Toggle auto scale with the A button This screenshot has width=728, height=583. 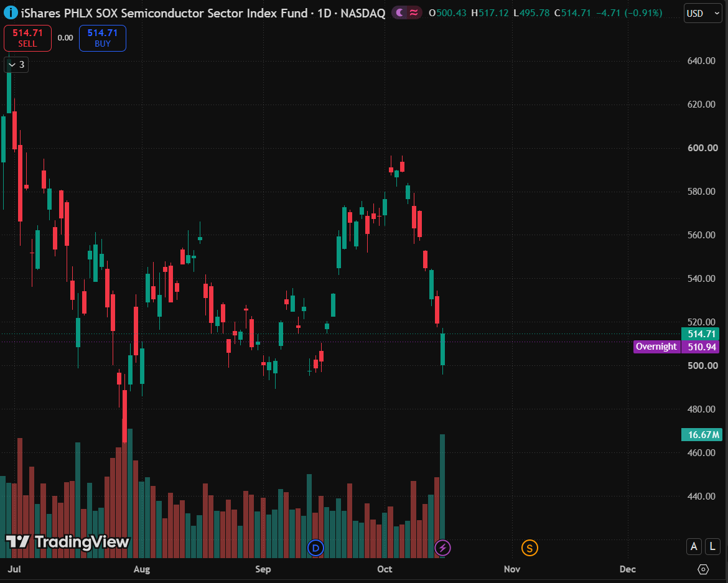click(x=694, y=546)
